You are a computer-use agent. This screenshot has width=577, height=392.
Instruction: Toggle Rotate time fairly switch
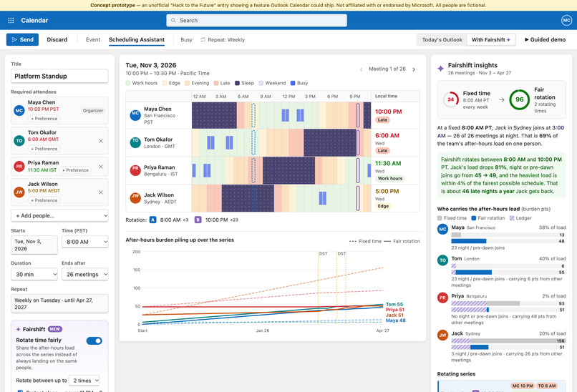(x=94, y=341)
